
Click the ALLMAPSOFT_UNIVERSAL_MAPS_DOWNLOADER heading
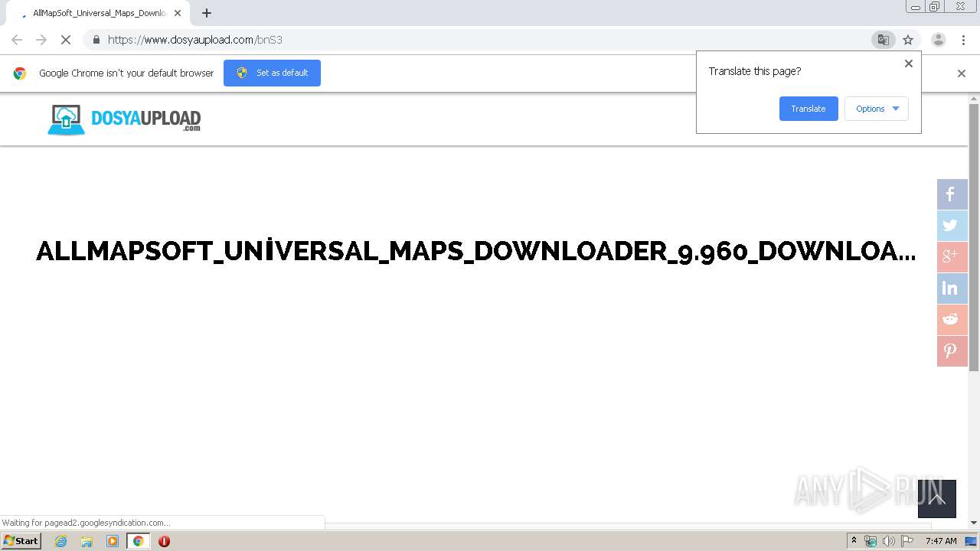tap(475, 251)
